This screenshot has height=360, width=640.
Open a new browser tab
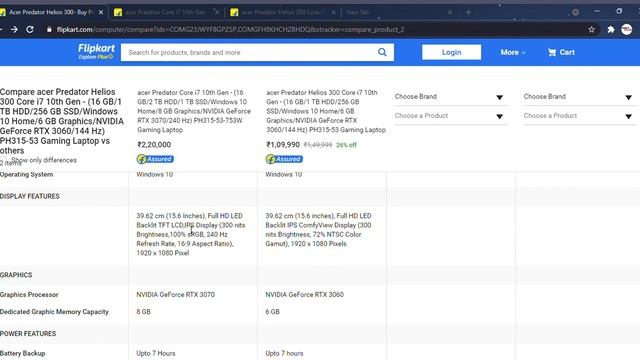(x=468, y=12)
